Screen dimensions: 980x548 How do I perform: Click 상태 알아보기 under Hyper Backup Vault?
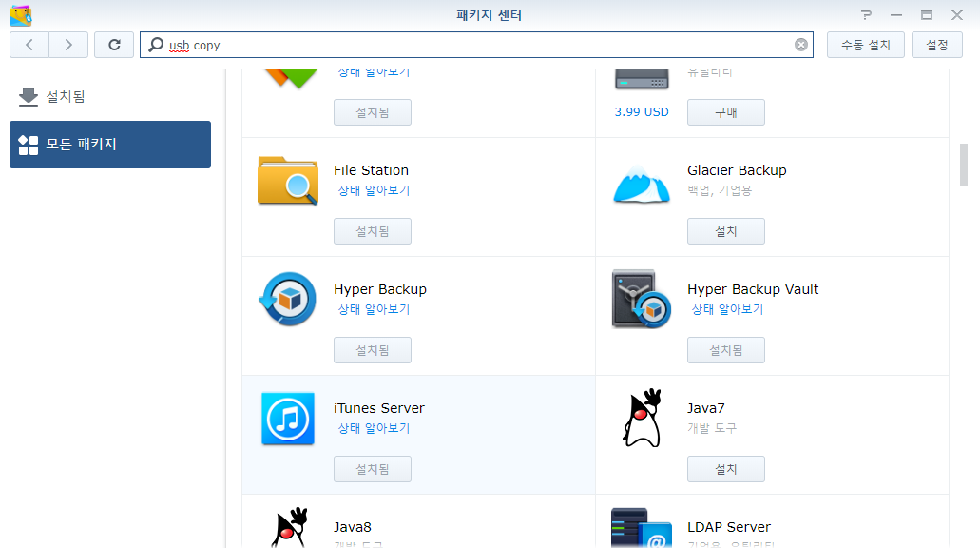pyautogui.click(x=727, y=309)
